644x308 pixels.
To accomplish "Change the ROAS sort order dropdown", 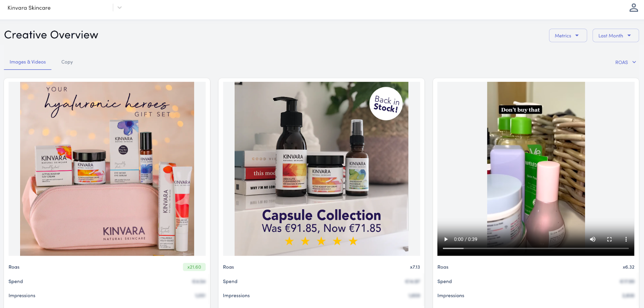I will 625,62.
